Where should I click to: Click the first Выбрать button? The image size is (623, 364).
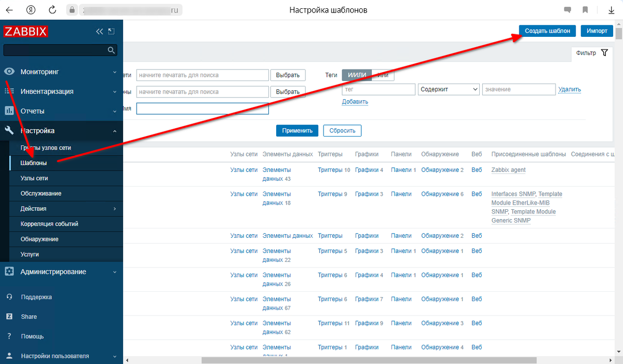288,75
